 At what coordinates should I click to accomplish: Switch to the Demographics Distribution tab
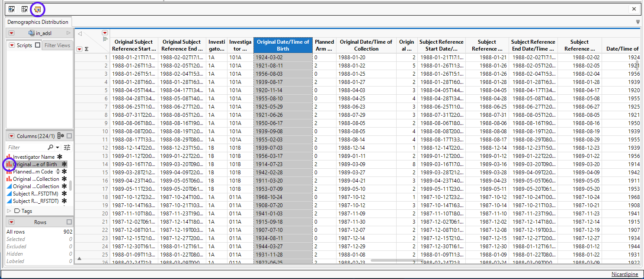[x=38, y=22]
